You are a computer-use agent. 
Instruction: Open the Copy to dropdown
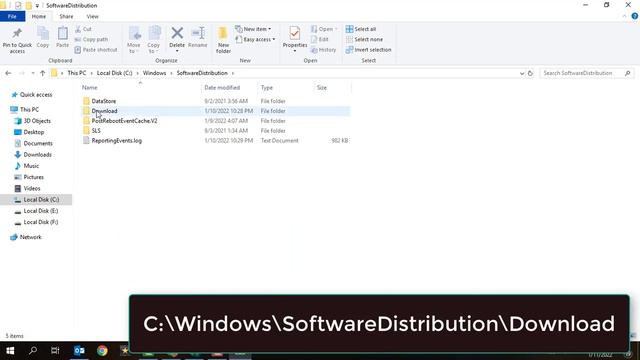pos(154,40)
